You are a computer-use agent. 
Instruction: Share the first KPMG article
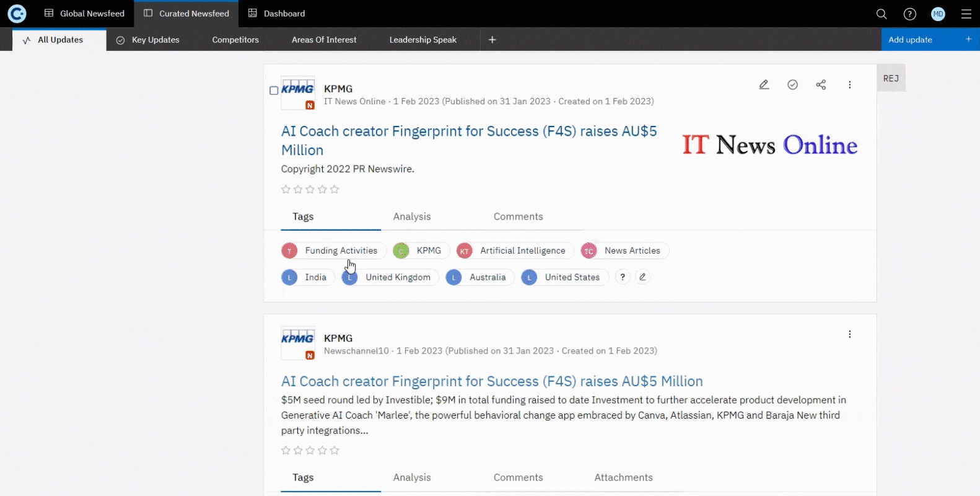tap(821, 84)
